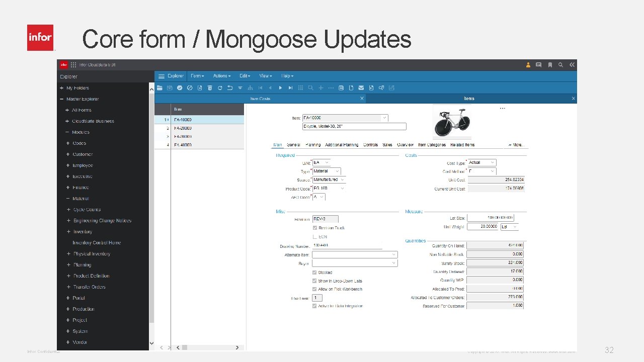
Task: Click the More button on the tab strip
Action: (516, 144)
